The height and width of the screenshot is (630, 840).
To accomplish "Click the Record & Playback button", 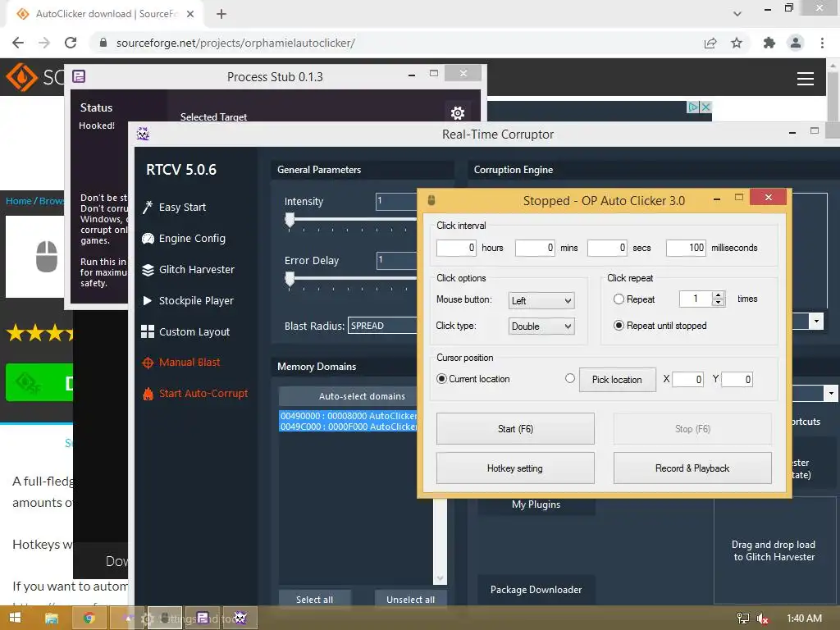I will [692, 468].
